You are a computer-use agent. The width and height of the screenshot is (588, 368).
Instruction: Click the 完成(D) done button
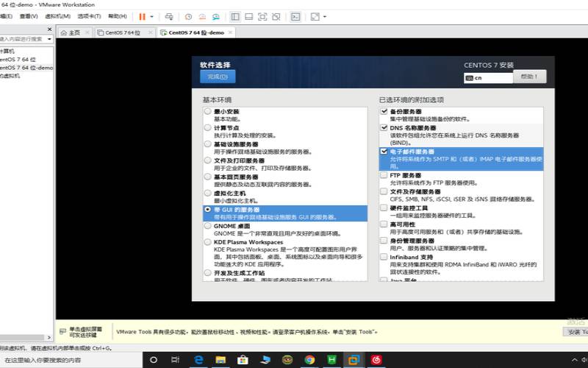(x=218, y=77)
